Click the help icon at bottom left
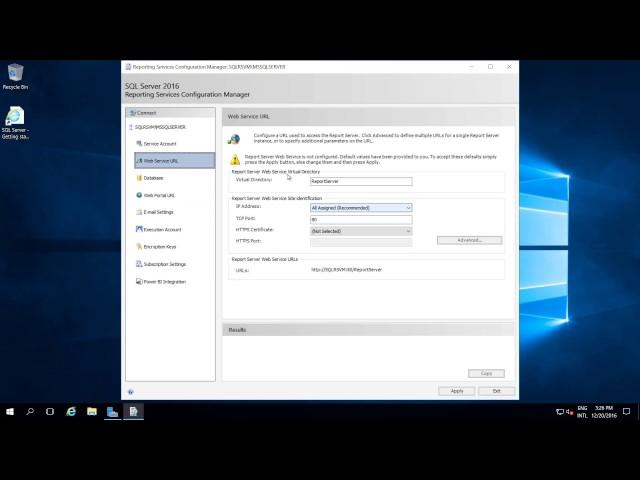Viewport: 640px width, 480px height. [131, 392]
